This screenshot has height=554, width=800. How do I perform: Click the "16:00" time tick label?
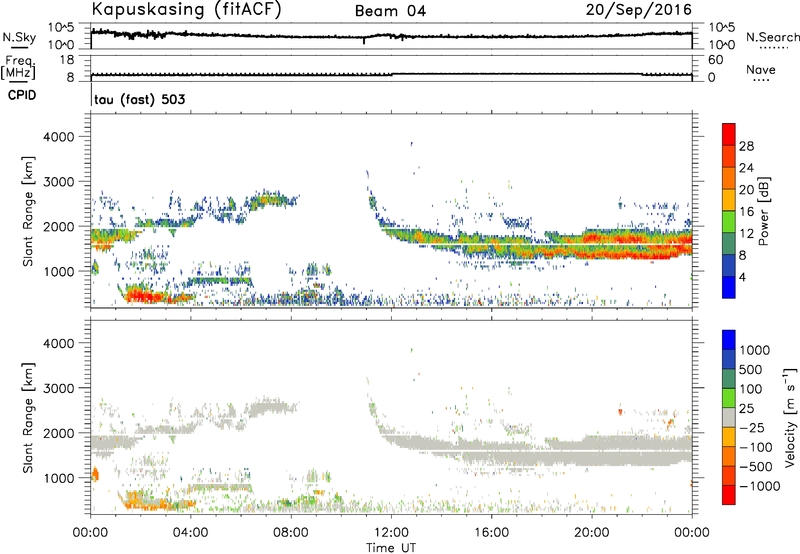(x=491, y=533)
